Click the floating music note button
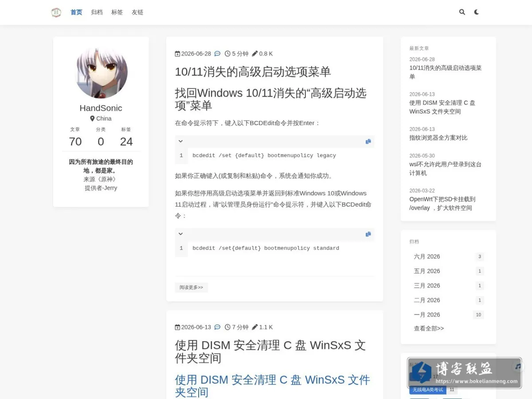 (x=518, y=367)
